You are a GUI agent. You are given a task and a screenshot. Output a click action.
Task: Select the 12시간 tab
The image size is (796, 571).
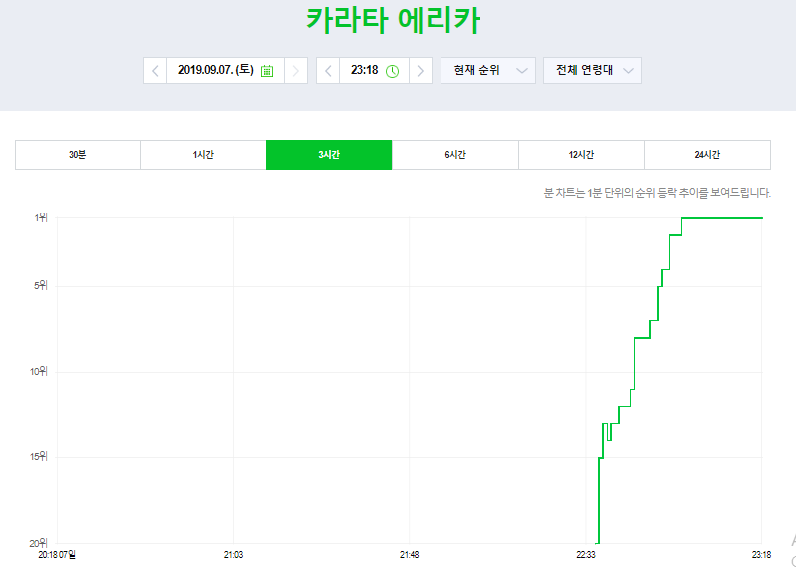tap(581, 155)
